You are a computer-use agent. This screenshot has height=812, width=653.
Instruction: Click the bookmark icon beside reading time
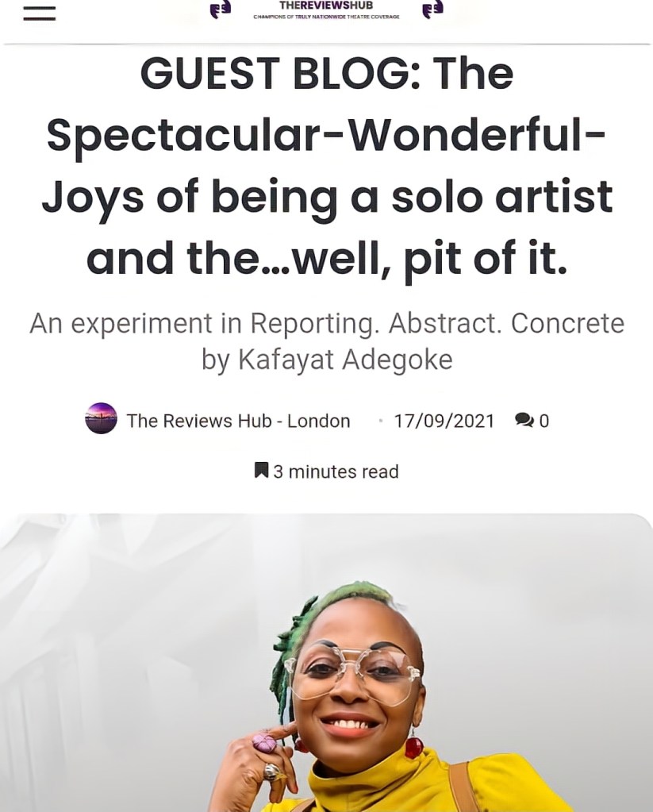click(x=261, y=471)
